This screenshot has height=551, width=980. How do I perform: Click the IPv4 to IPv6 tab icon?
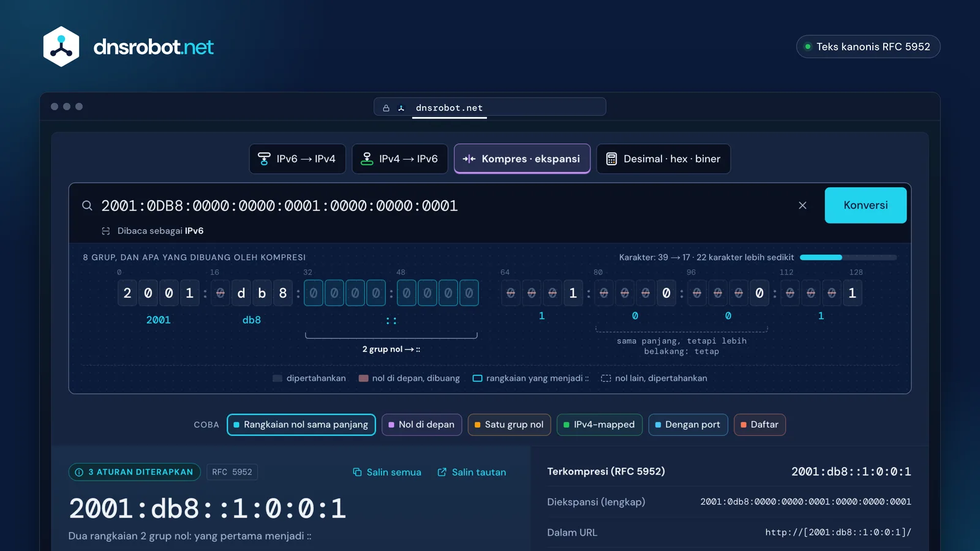[367, 159]
